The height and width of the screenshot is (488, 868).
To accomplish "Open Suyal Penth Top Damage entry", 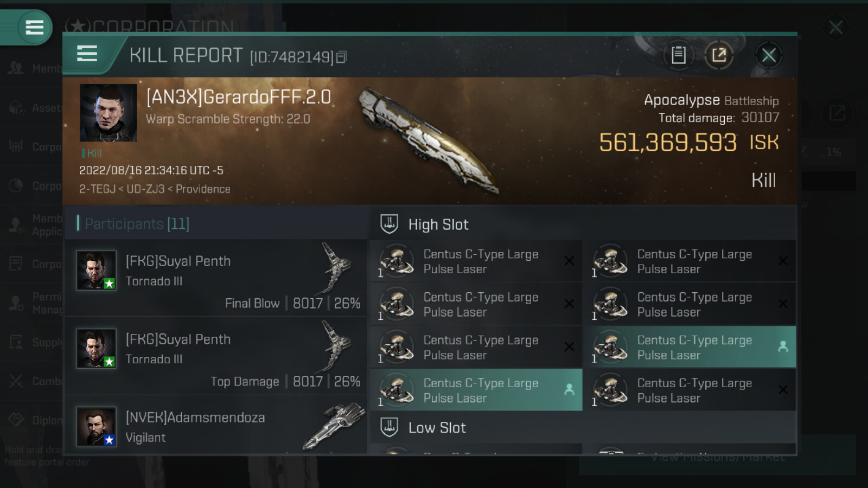I will [x=217, y=356].
